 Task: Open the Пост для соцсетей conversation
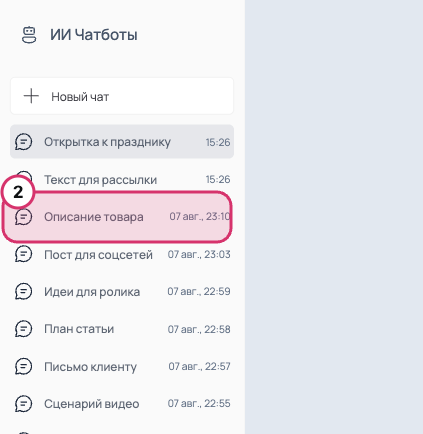tap(122, 254)
